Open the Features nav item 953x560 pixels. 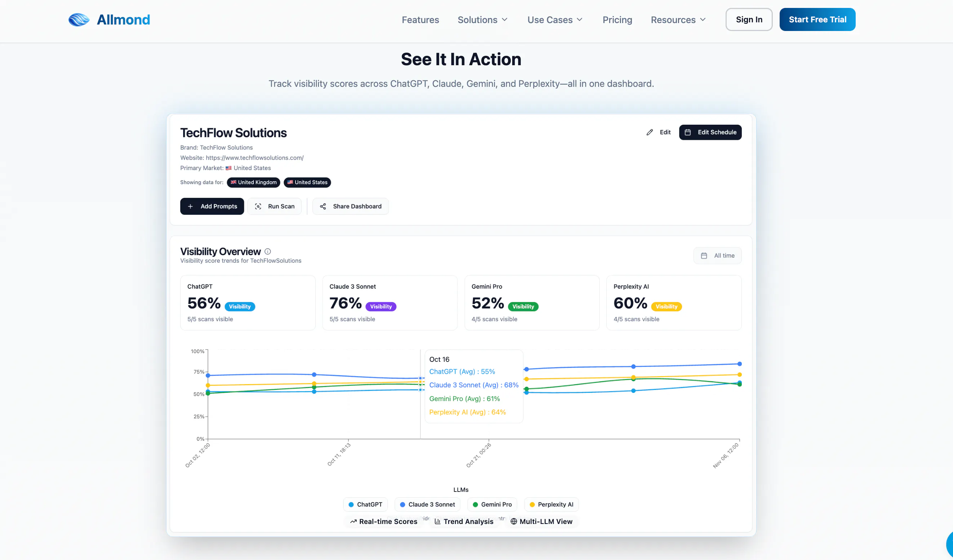point(420,20)
